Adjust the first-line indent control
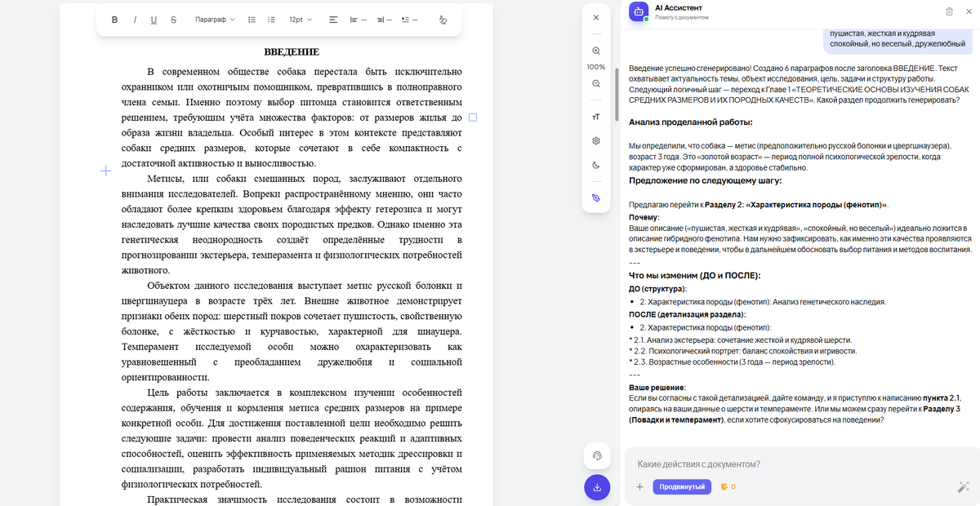The width and height of the screenshot is (980, 506). click(x=410, y=20)
